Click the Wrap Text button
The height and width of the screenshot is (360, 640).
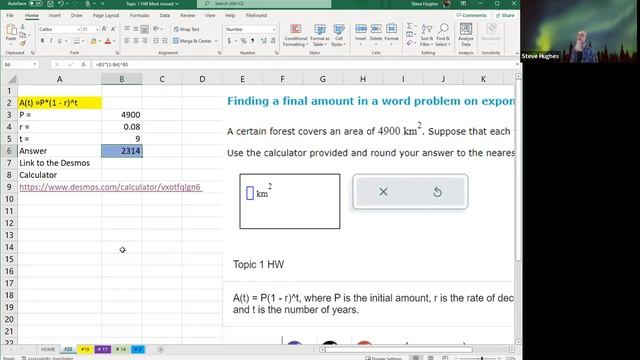pyautogui.click(x=187, y=29)
